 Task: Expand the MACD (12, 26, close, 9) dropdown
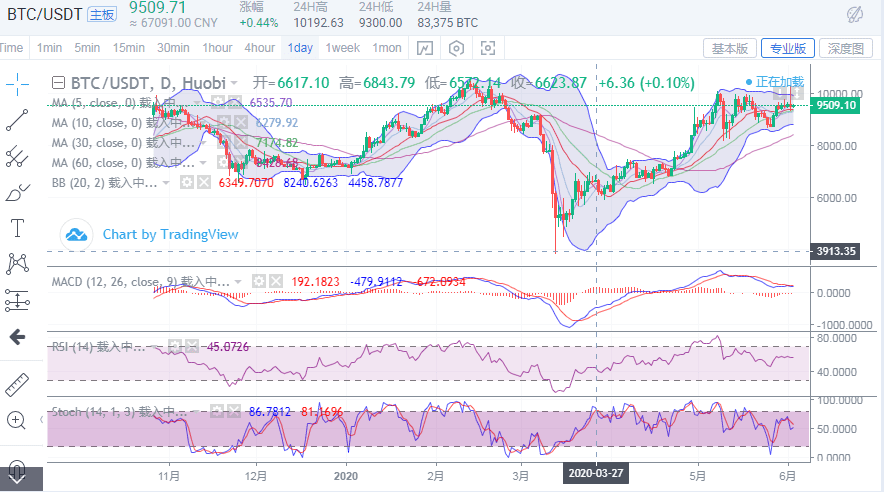[238, 281]
